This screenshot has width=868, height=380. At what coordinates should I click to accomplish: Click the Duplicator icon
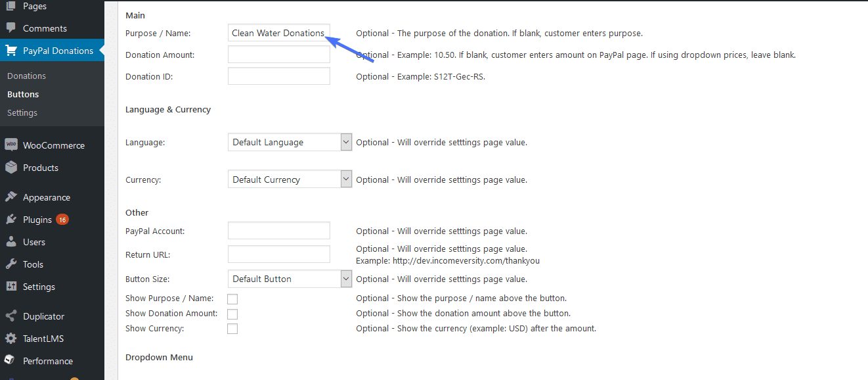[x=11, y=316]
